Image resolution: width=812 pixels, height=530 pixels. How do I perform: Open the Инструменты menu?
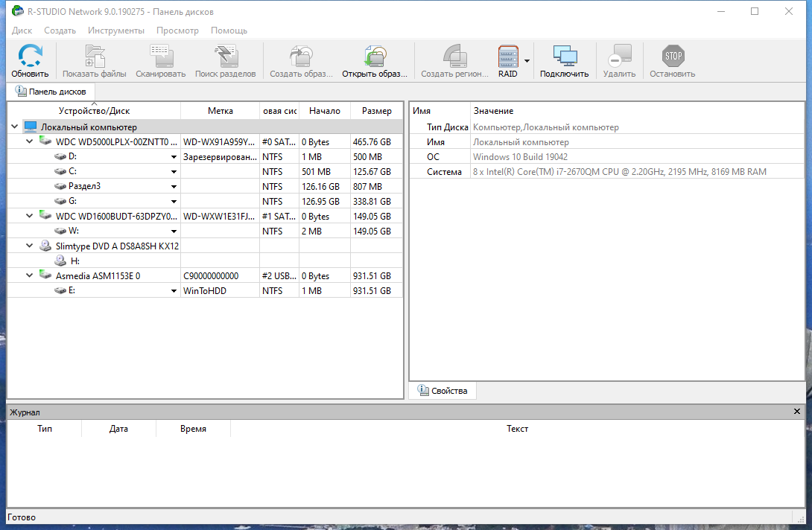(116, 31)
